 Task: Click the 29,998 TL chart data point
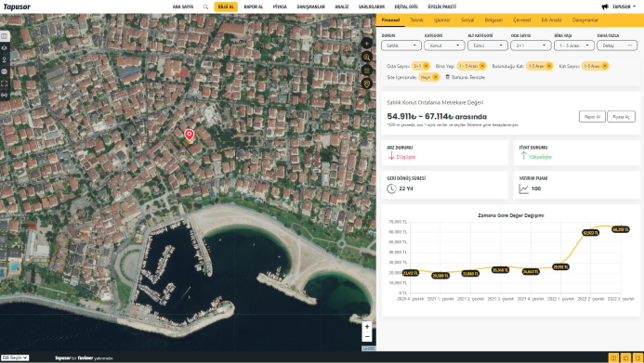[560, 267]
